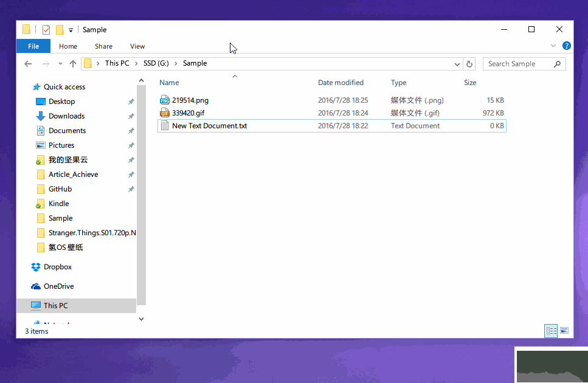Navigate back with the Back arrow
Viewport: 588px width, 383px height.
click(x=28, y=64)
